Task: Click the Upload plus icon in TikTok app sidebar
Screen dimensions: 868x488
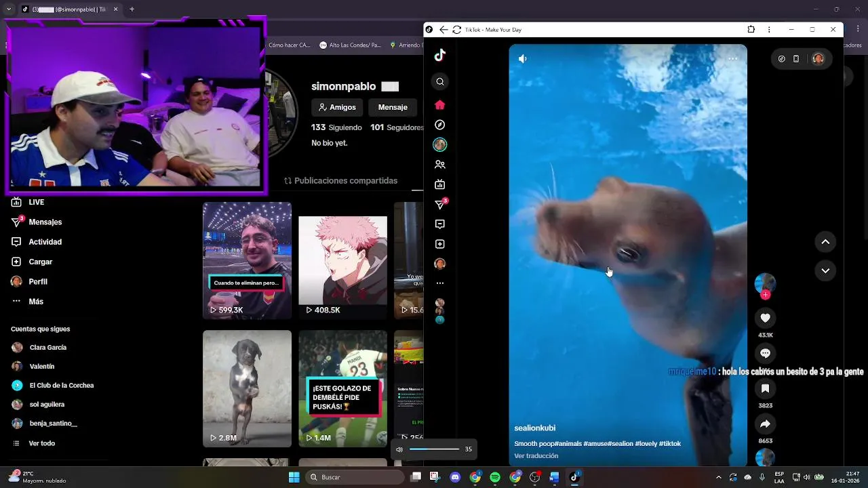Action: click(440, 244)
